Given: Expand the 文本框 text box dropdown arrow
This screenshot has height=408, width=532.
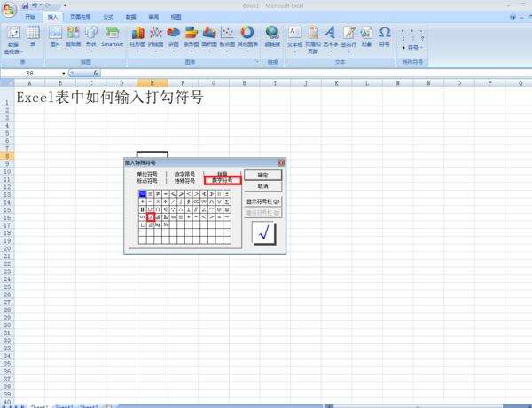Looking at the screenshot, I should (295, 51).
